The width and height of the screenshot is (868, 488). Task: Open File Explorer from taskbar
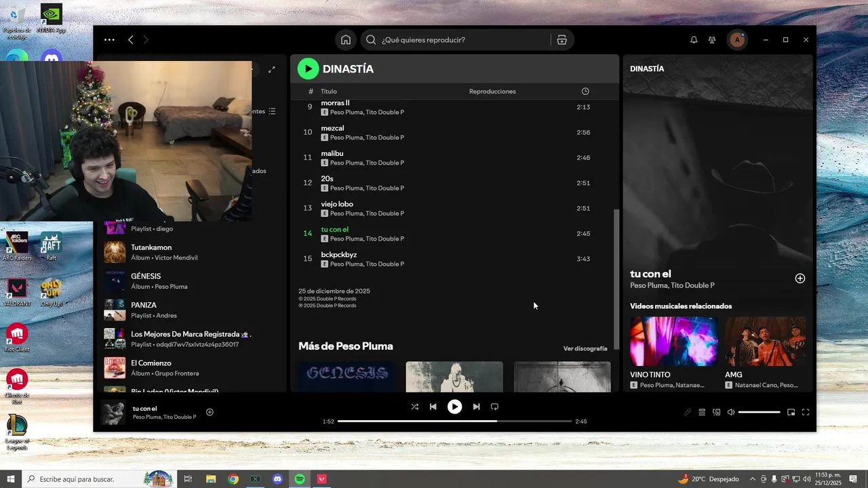tap(210, 479)
